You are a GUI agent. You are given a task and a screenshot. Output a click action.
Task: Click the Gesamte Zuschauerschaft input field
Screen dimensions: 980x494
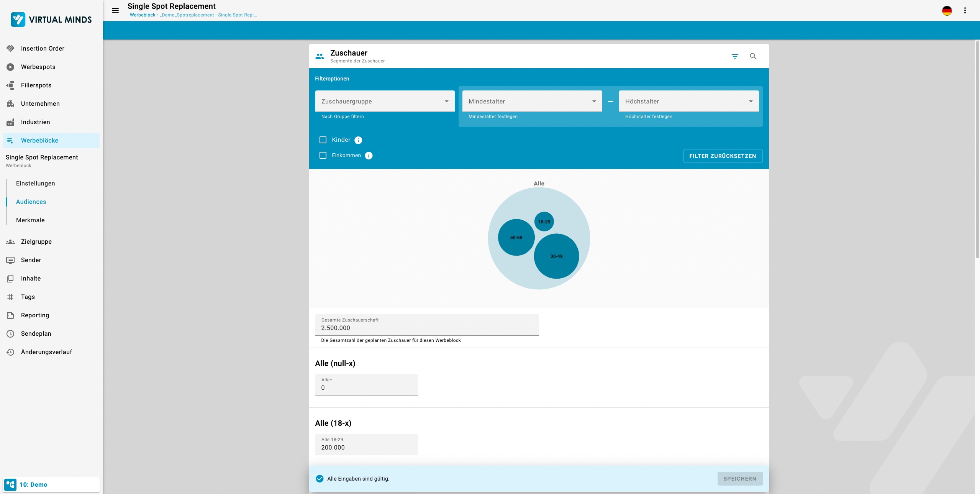[x=426, y=328]
